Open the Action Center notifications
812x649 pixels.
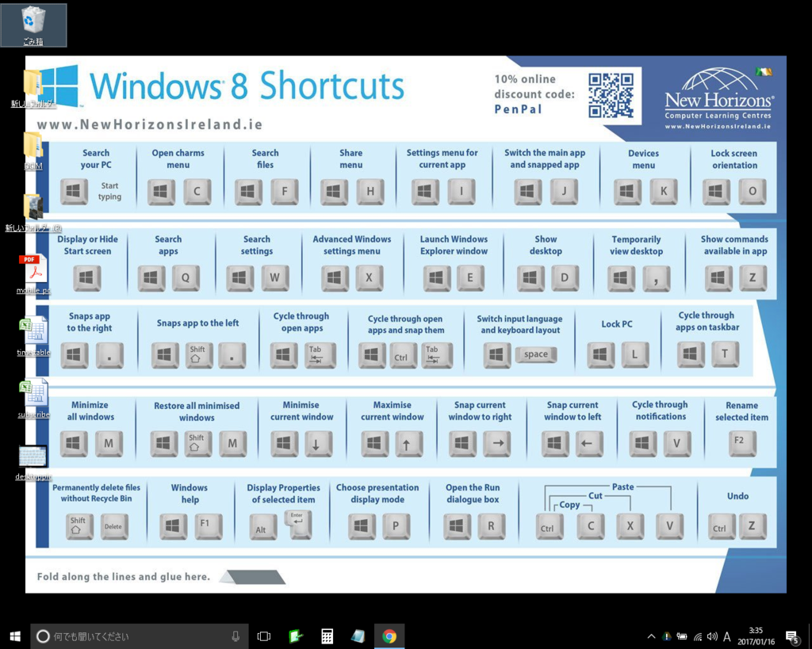click(791, 636)
